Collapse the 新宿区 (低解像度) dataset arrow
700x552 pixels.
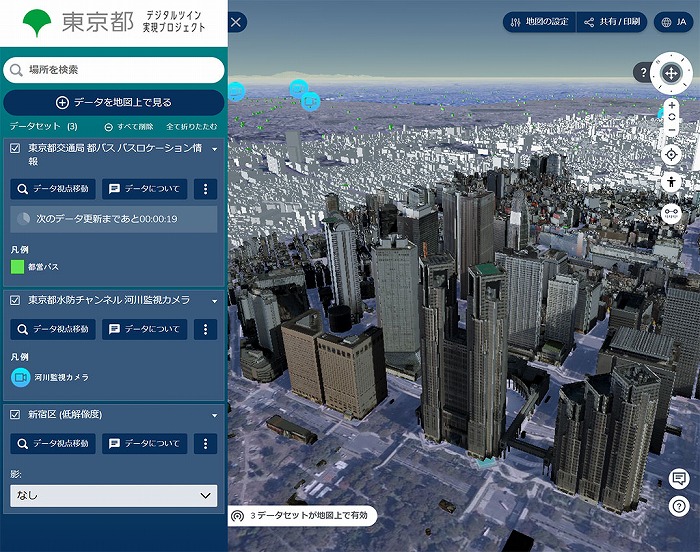coord(215,416)
